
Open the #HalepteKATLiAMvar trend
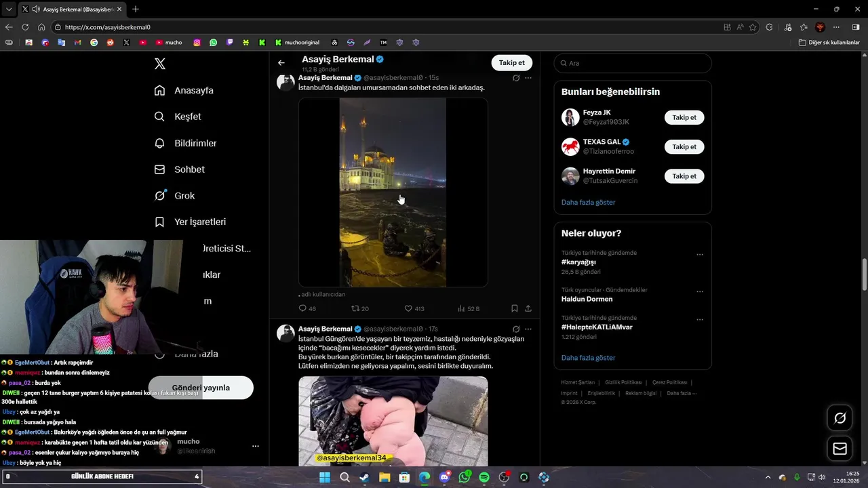click(x=597, y=327)
